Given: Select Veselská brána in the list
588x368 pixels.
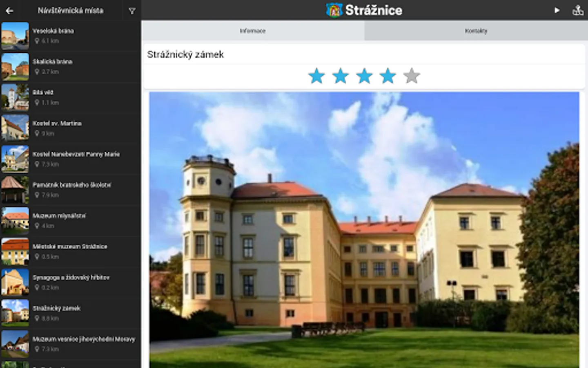Looking at the screenshot, I should [70, 36].
